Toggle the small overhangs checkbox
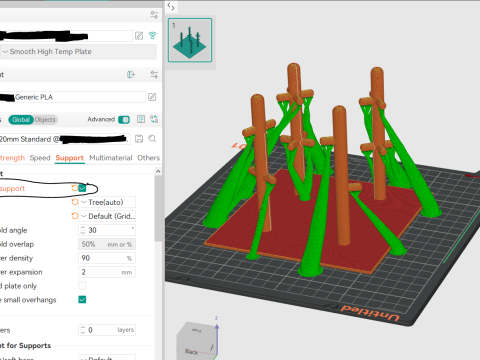The image size is (480, 360). (x=82, y=300)
